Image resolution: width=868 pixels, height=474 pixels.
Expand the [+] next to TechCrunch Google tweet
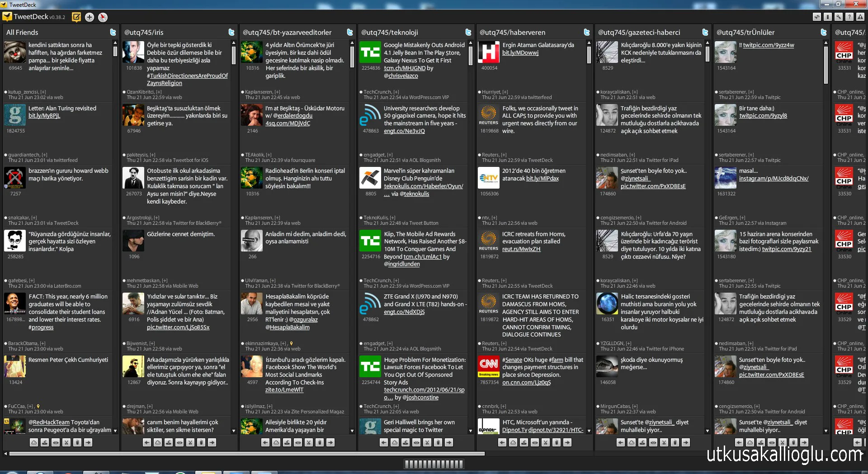[x=396, y=92]
